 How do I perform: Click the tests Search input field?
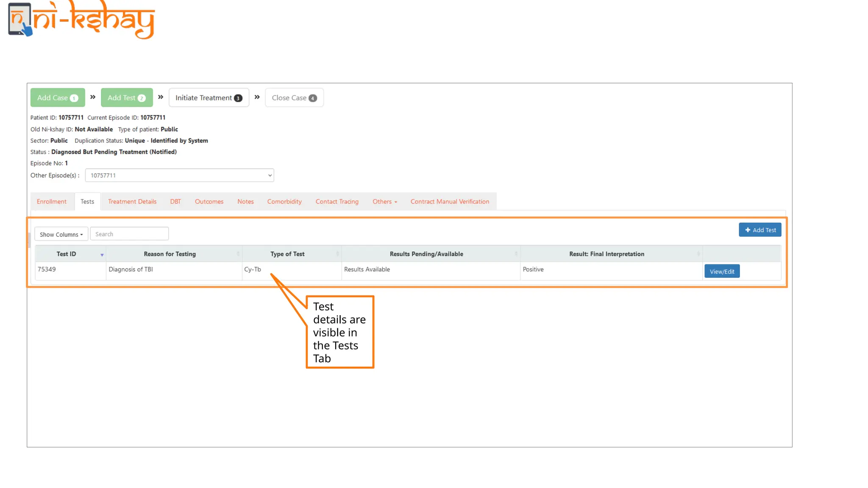point(129,234)
